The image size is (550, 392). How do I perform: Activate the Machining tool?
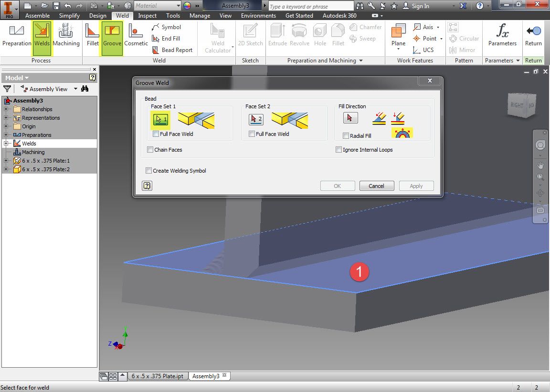(66, 36)
